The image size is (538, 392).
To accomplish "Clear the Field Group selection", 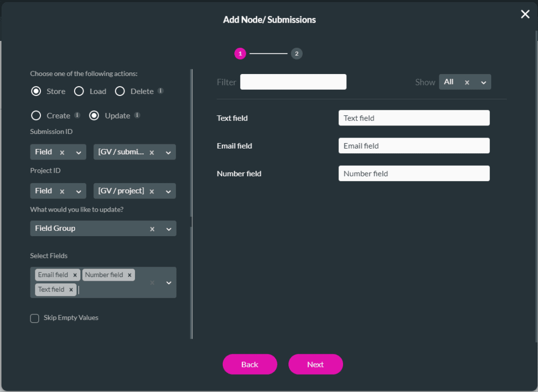I will coord(152,229).
